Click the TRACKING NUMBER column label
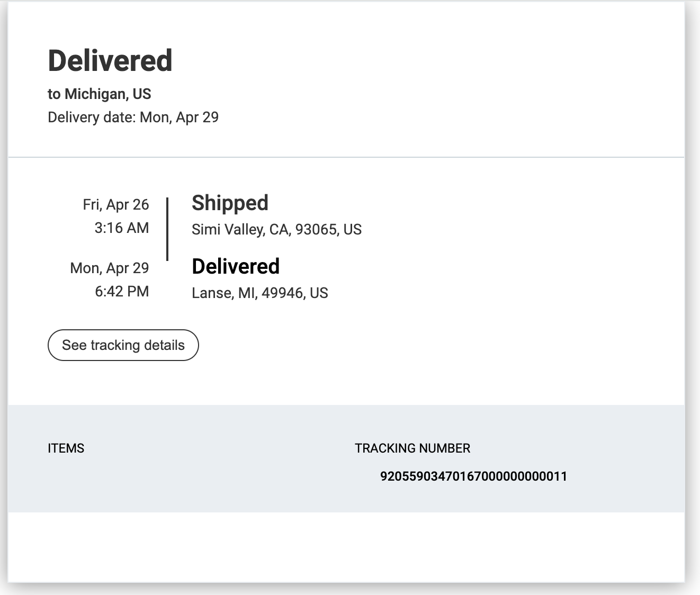700x595 pixels. point(412,448)
